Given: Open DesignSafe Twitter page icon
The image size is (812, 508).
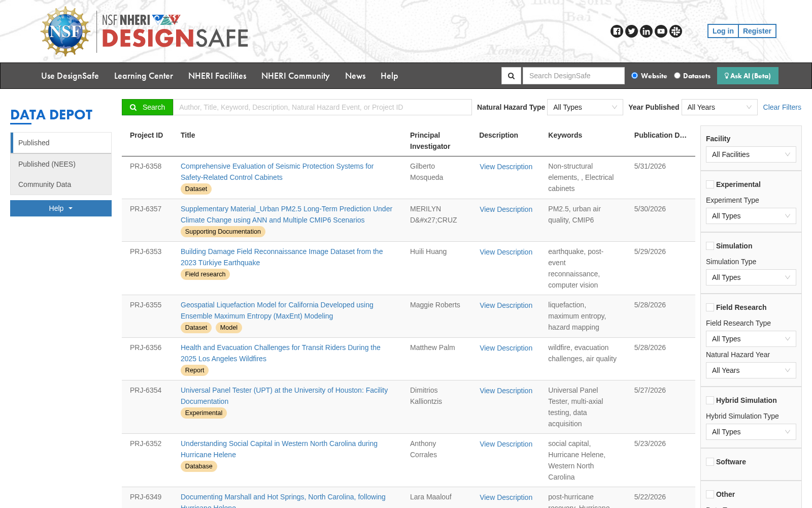Looking at the screenshot, I should (631, 31).
